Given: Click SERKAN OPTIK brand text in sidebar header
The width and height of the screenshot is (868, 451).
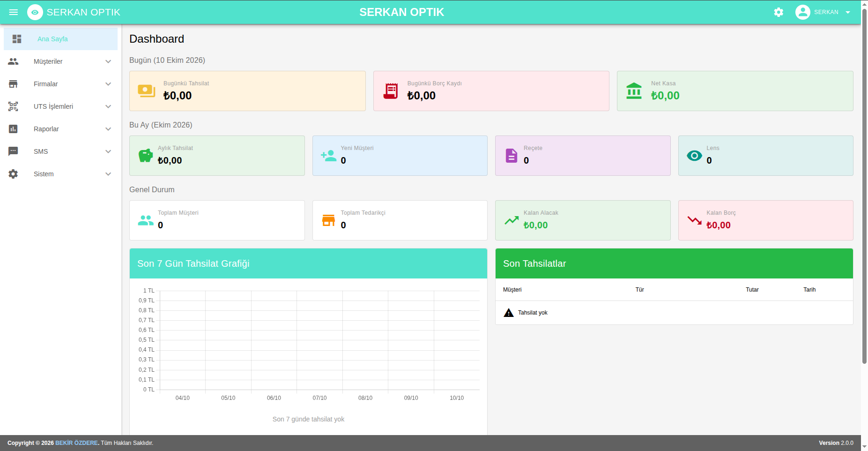Looking at the screenshot, I should (x=83, y=12).
